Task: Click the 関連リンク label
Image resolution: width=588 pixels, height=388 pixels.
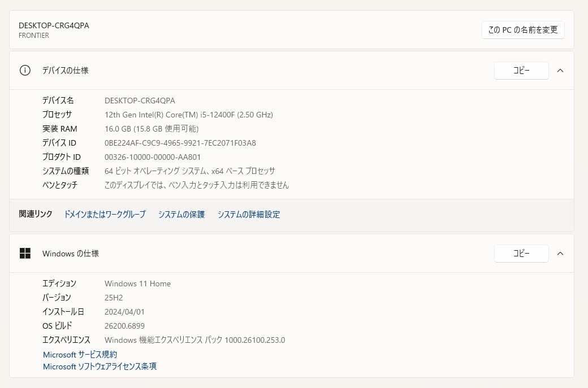Action: coord(36,214)
